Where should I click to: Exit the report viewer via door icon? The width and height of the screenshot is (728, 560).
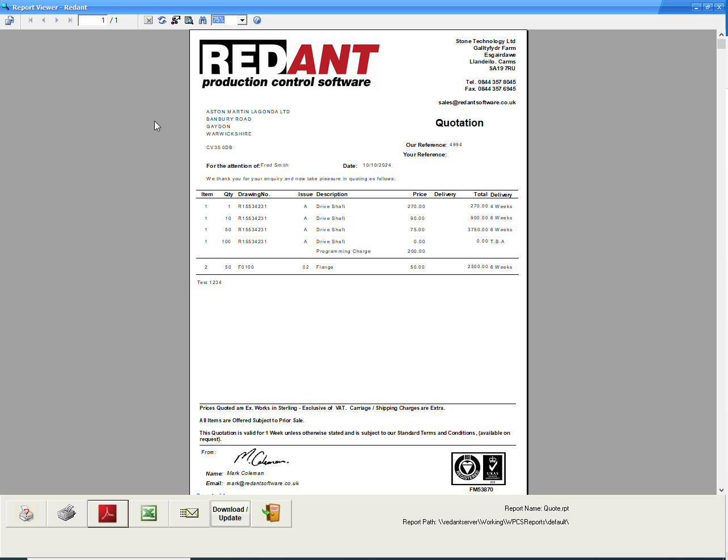(271, 514)
